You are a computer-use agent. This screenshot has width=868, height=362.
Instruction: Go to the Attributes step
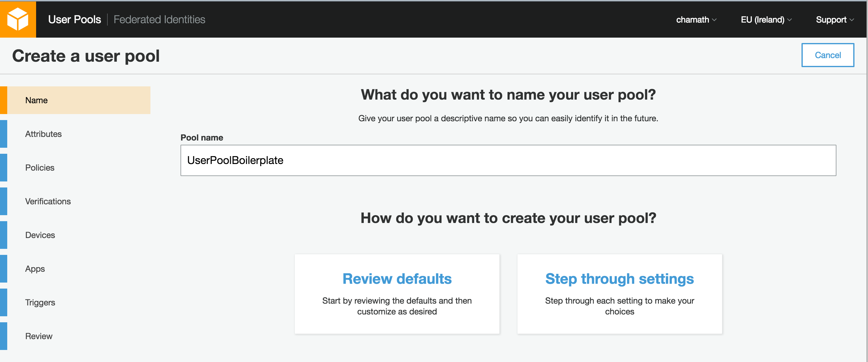43,134
